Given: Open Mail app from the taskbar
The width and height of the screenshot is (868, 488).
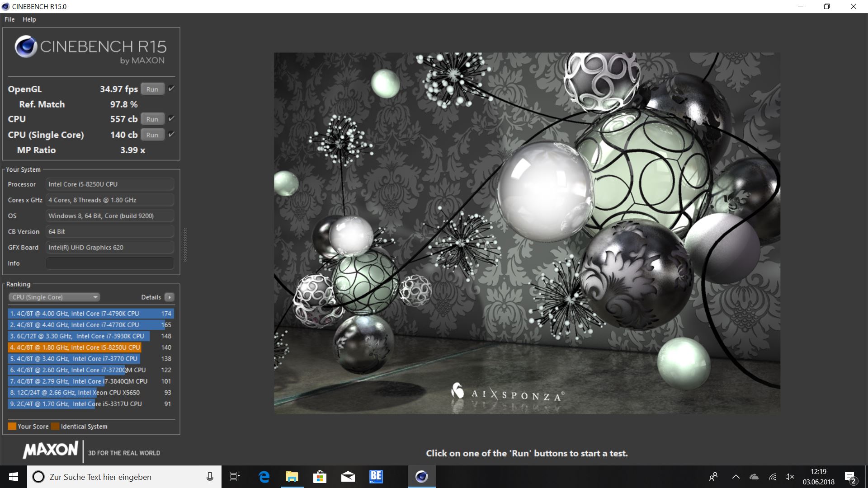Looking at the screenshot, I should 348,477.
